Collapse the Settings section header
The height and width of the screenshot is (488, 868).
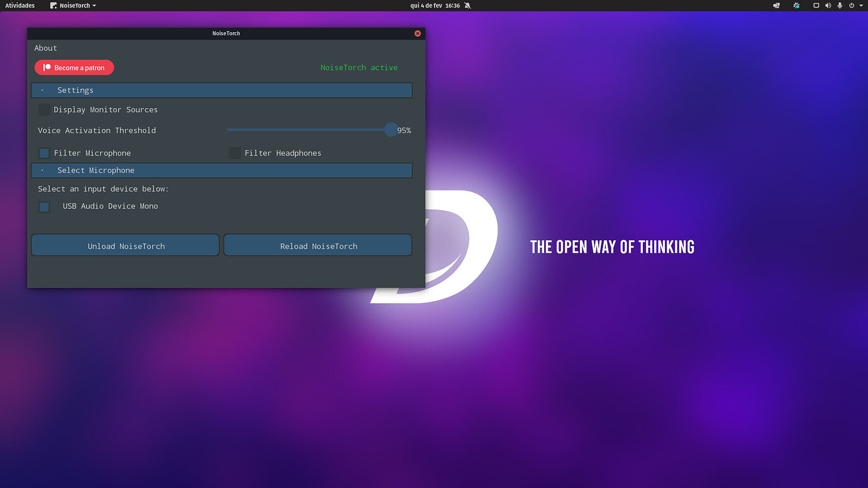221,91
